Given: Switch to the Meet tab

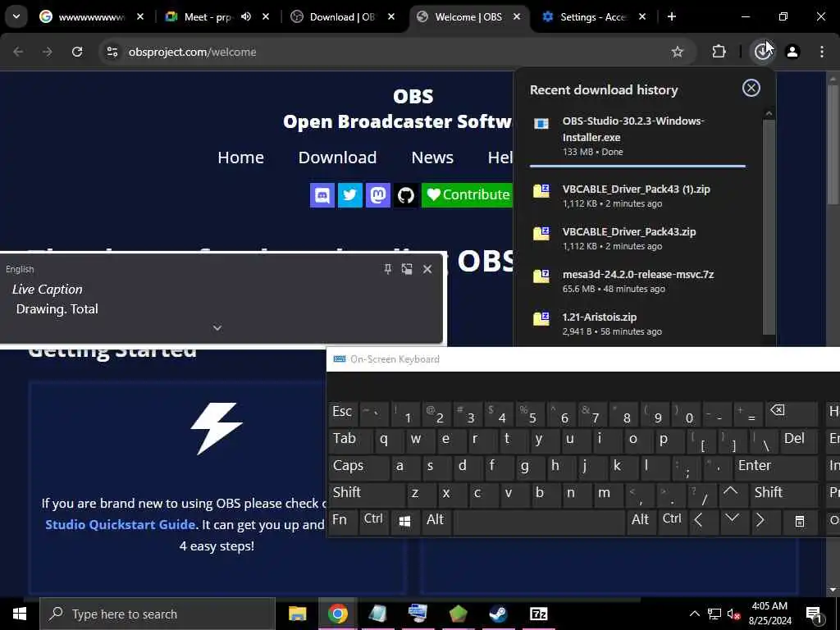Looking at the screenshot, I should pyautogui.click(x=217, y=16).
